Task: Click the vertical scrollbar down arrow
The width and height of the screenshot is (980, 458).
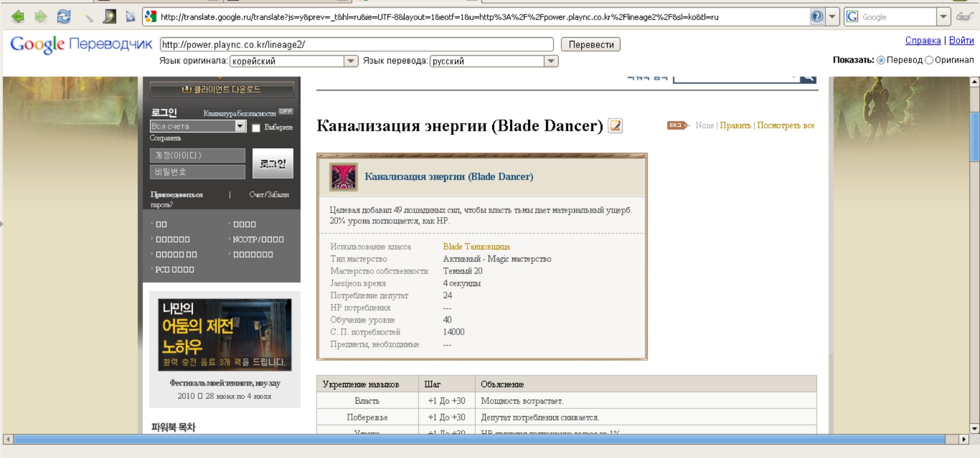Action: [x=975, y=429]
